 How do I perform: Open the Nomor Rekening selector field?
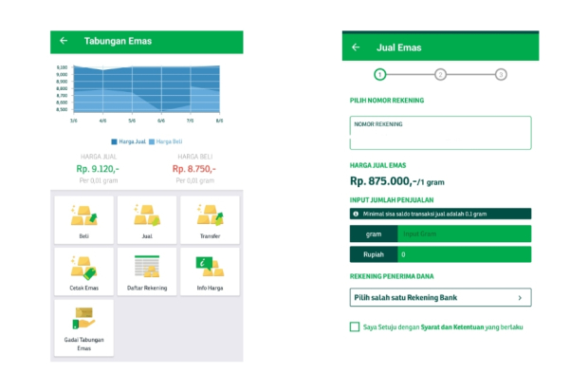pyautogui.click(x=440, y=133)
